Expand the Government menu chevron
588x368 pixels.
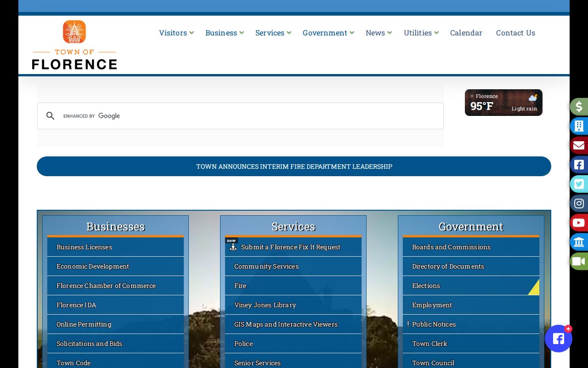(352, 33)
